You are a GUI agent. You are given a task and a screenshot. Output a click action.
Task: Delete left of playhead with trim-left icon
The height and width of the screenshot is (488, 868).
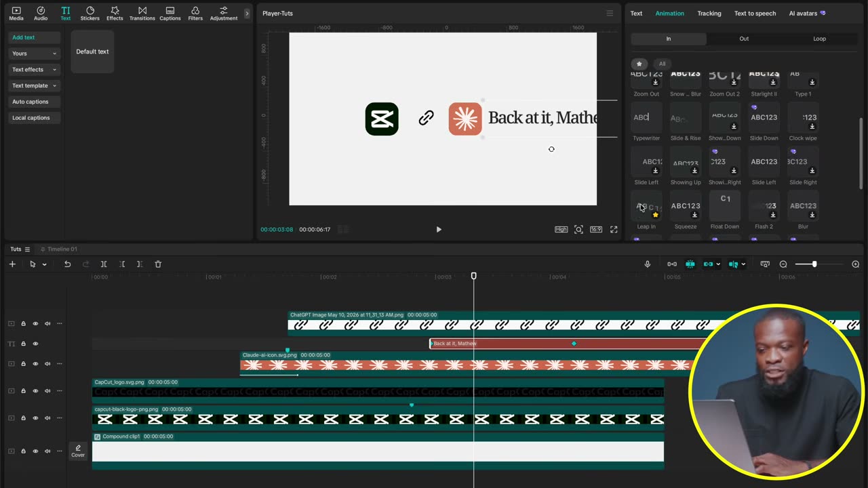tap(122, 264)
